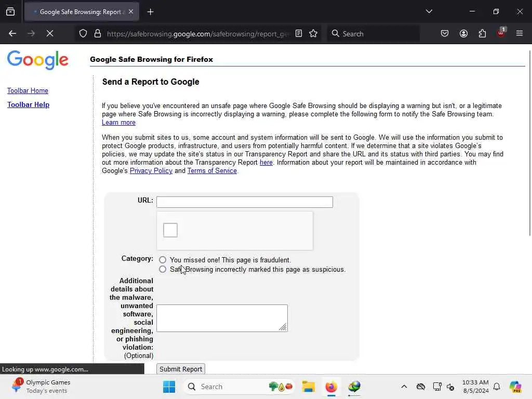
Task: Open Firefox application hamburger menu
Action: (520, 34)
